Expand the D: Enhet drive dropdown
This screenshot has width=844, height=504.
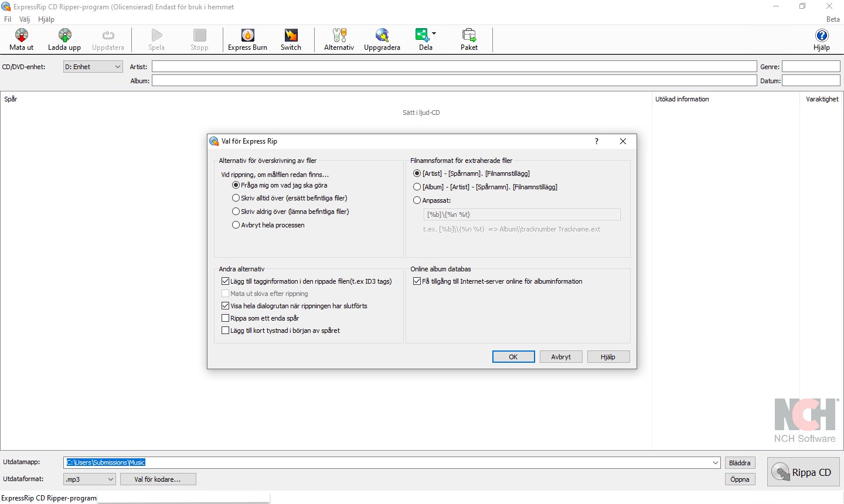point(93,67)
